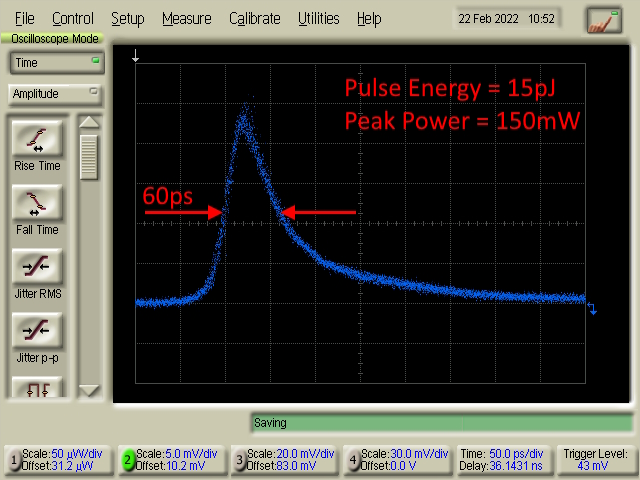Click the partially visible pulse measurement icon
The image size is (640, 480).
37,387
